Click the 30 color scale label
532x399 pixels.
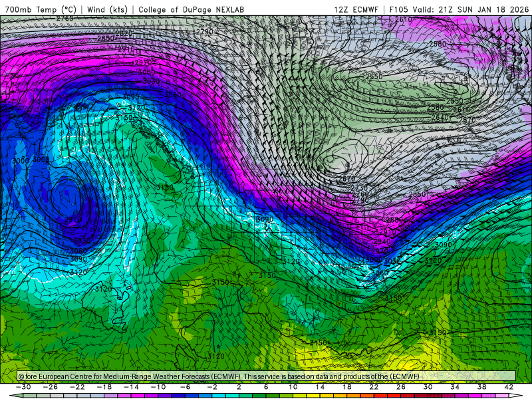[428, 387]
